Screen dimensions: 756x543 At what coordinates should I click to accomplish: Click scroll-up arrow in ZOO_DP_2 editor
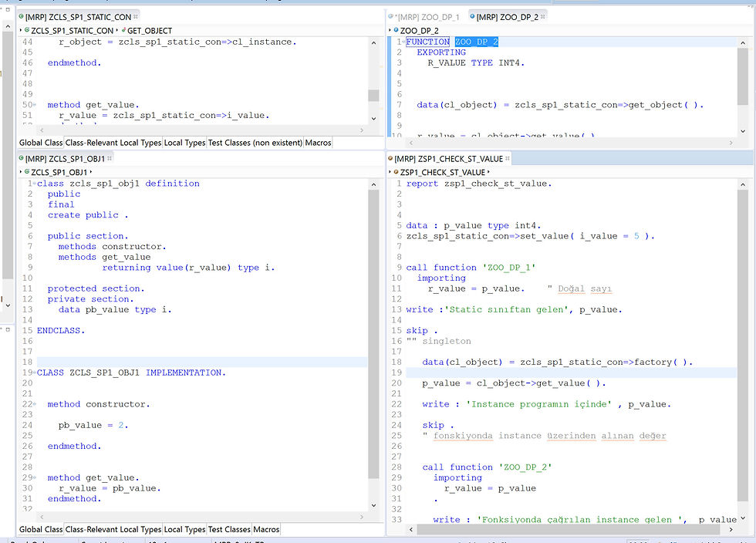pos(742,43)
